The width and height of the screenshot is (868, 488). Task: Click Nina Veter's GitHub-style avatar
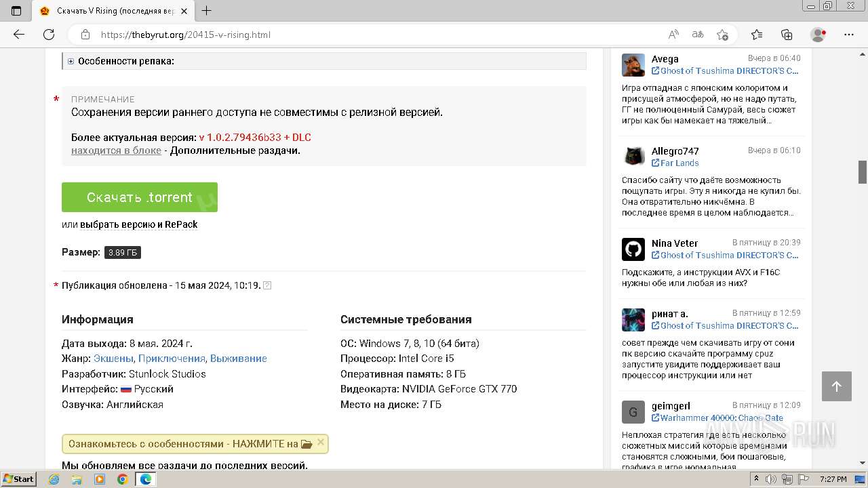633,249
